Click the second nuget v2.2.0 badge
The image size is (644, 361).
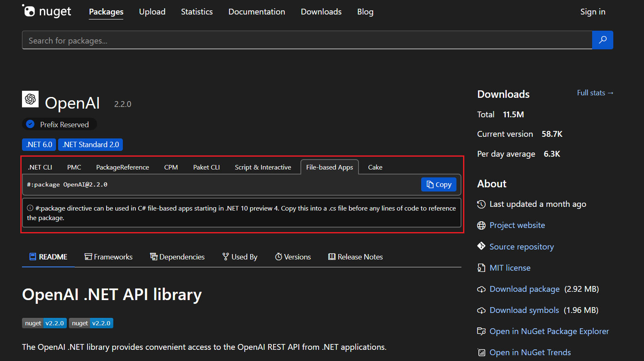91,323
